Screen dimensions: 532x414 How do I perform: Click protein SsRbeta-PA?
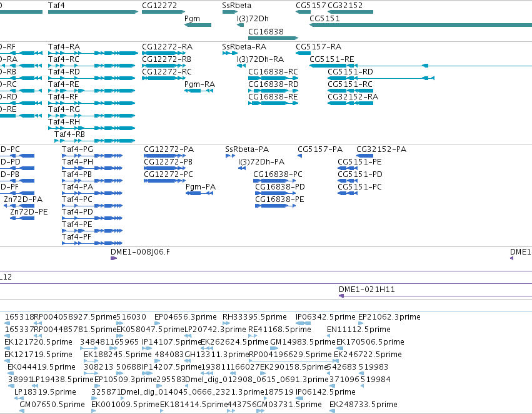pos(247,149)
